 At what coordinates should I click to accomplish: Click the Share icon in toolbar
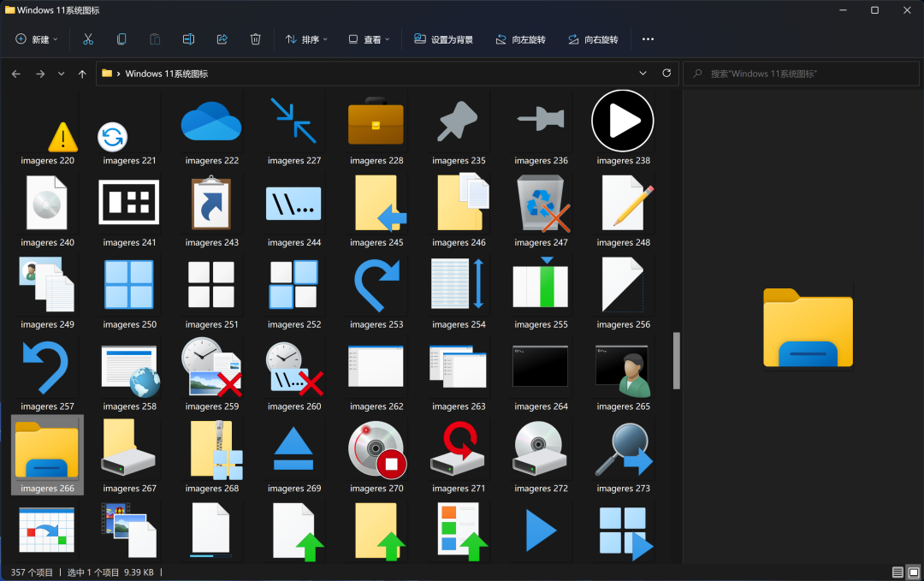point(222,39)
